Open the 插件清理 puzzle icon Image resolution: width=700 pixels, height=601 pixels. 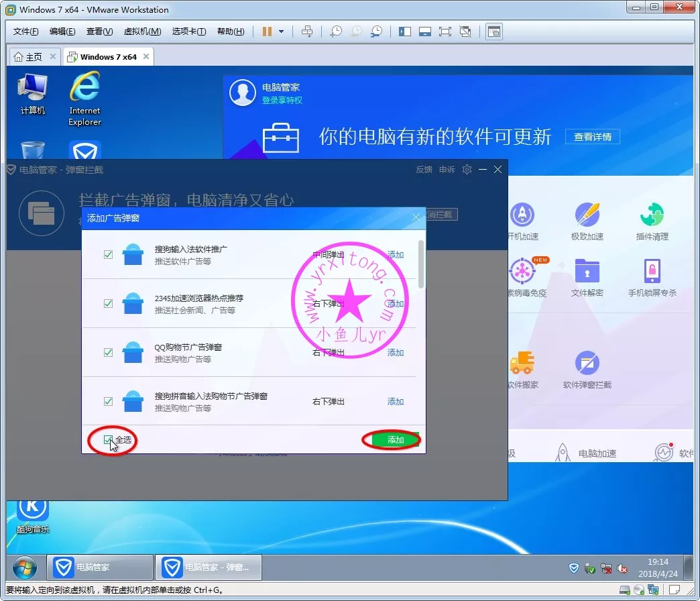[x=652, y=216]
